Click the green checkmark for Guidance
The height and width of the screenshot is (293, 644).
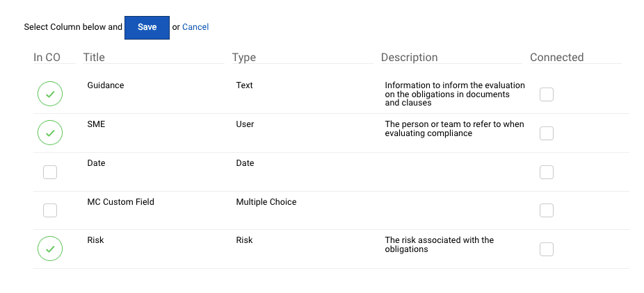pos(50,94)
